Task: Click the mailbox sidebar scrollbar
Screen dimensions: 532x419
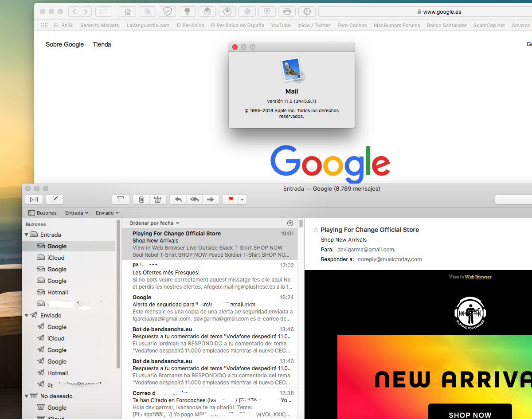Action: coord(118,294)
